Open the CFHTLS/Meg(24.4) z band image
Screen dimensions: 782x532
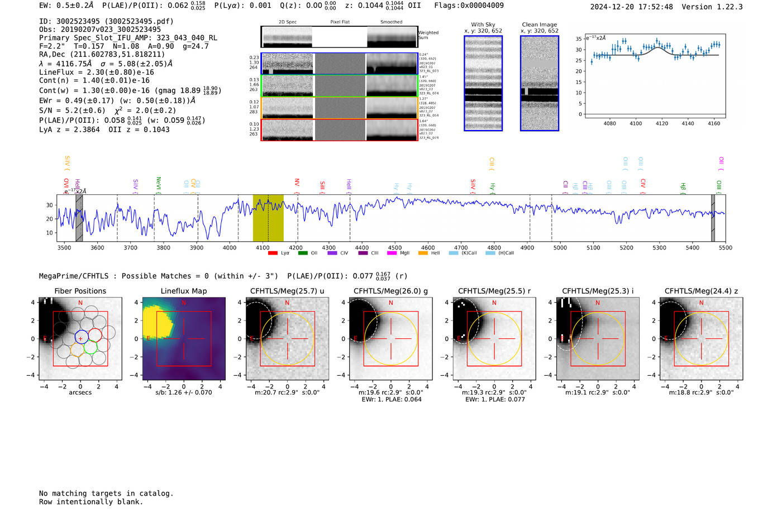(x=701, y=339)
